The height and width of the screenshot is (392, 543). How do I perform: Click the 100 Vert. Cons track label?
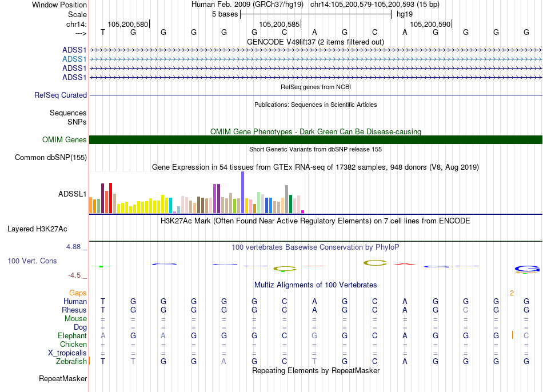point(32,261)
